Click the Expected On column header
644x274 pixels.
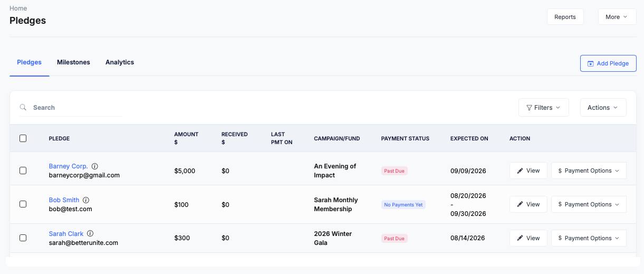pos(469,139)
